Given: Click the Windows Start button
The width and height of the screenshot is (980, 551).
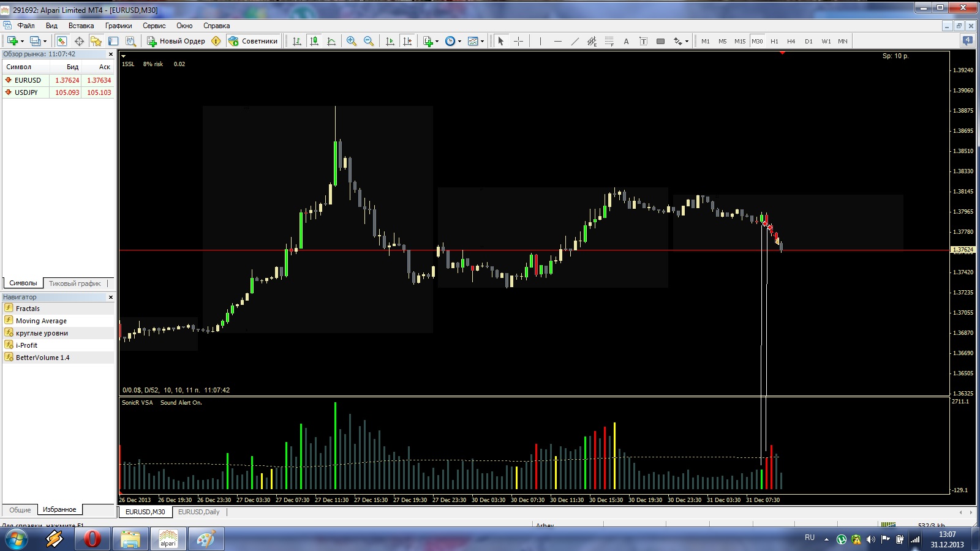Looking at the screenshot, I should coord(15,539).
